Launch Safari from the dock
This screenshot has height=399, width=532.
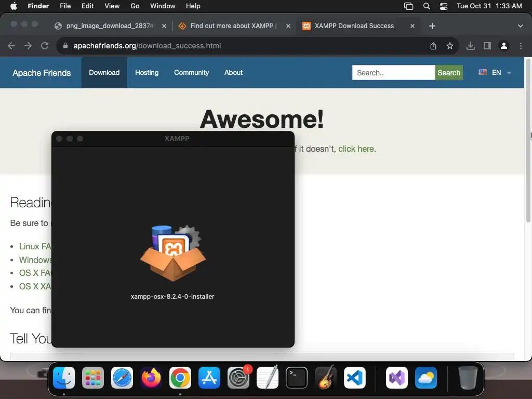click(122, 378)
